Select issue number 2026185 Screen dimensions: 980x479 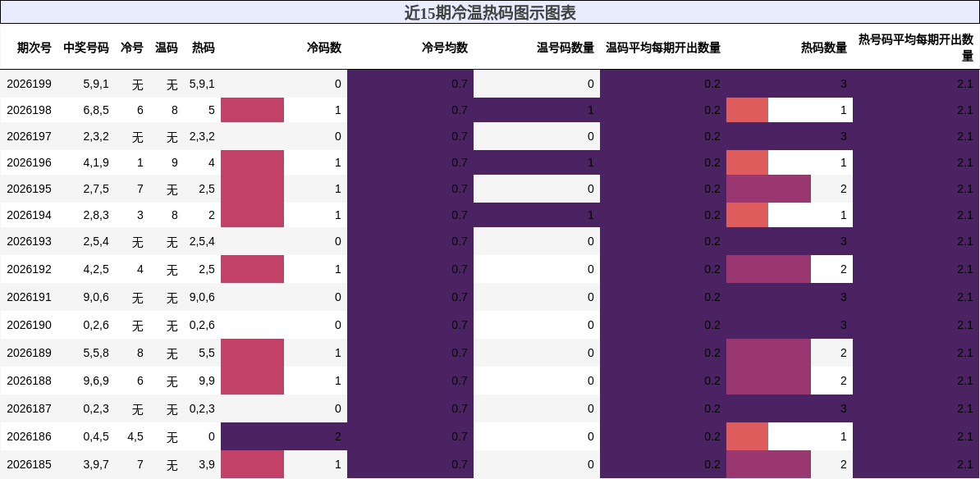pos(30,464)
